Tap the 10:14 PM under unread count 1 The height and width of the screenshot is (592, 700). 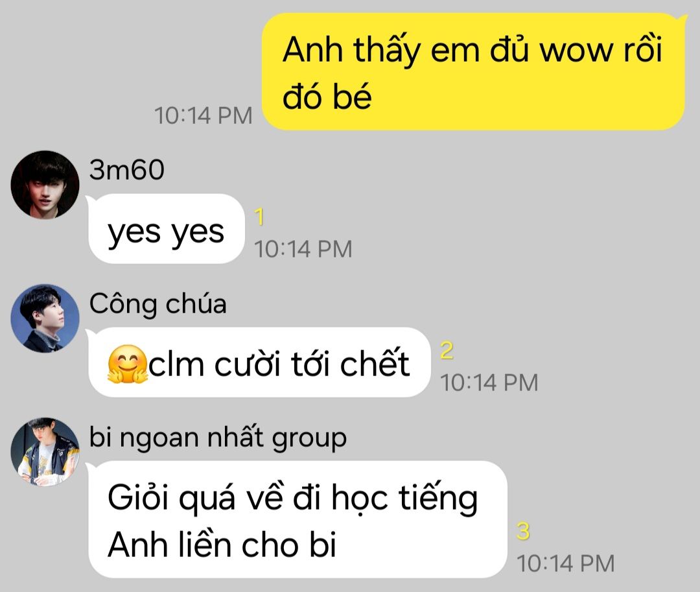point(303,249)
